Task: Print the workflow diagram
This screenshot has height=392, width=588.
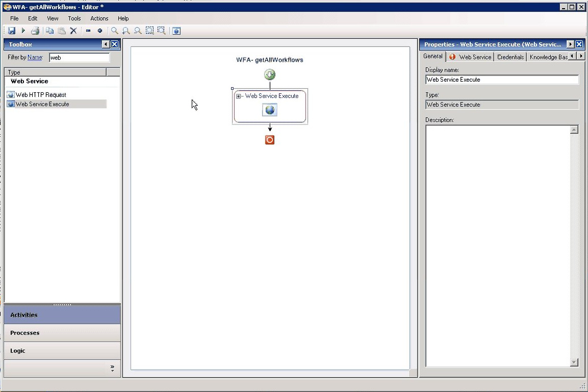Action: [35, 31]
